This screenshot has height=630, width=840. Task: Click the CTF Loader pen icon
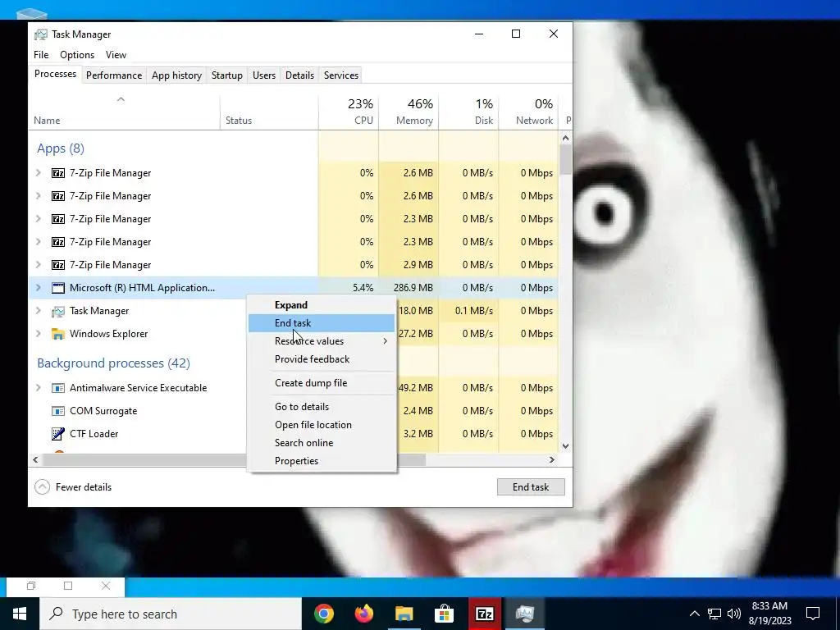[58, 434]
